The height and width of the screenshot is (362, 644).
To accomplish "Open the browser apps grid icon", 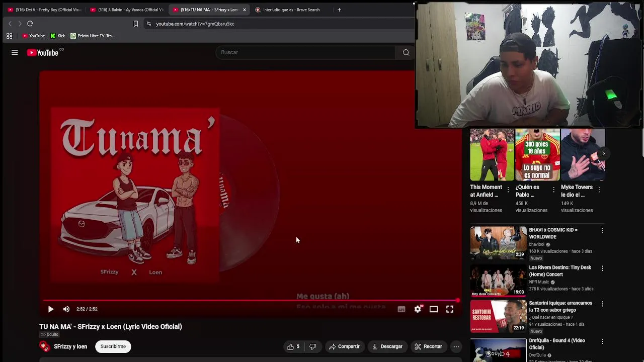I will coord(9,36).
